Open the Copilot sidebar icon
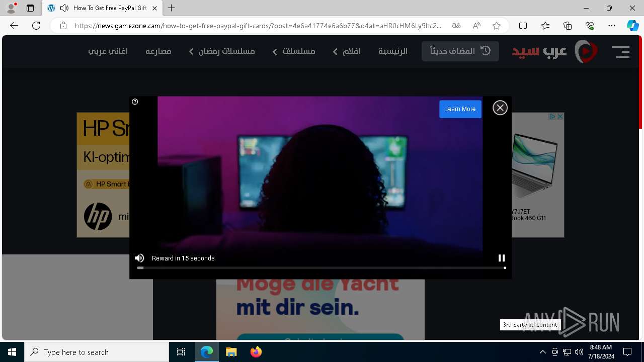 point(633,26)
